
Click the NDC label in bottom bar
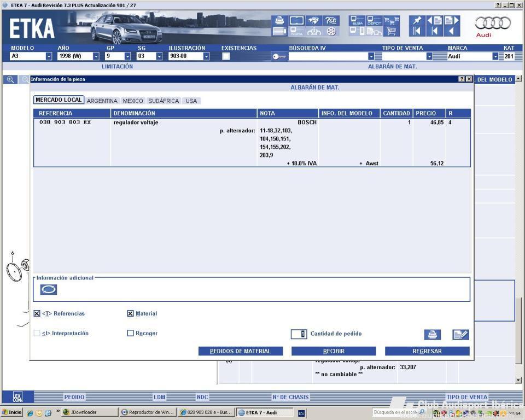(202, 397)
